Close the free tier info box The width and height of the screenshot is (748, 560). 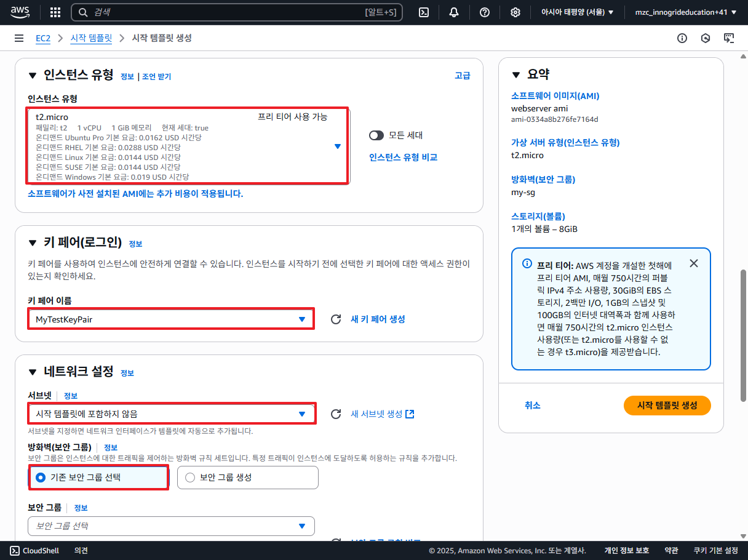point(694,263)
